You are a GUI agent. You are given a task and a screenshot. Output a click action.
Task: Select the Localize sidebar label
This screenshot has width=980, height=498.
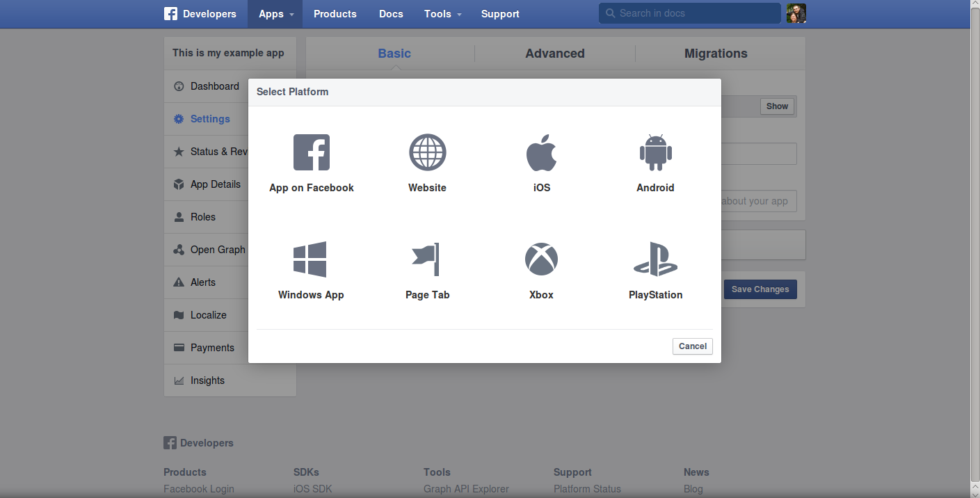pos(209,315)
